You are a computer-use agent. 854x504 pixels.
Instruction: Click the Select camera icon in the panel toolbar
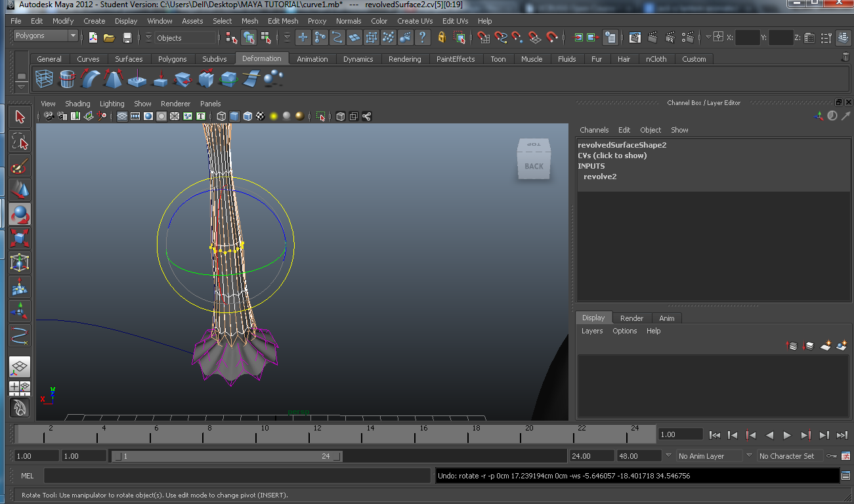point(49,116)
